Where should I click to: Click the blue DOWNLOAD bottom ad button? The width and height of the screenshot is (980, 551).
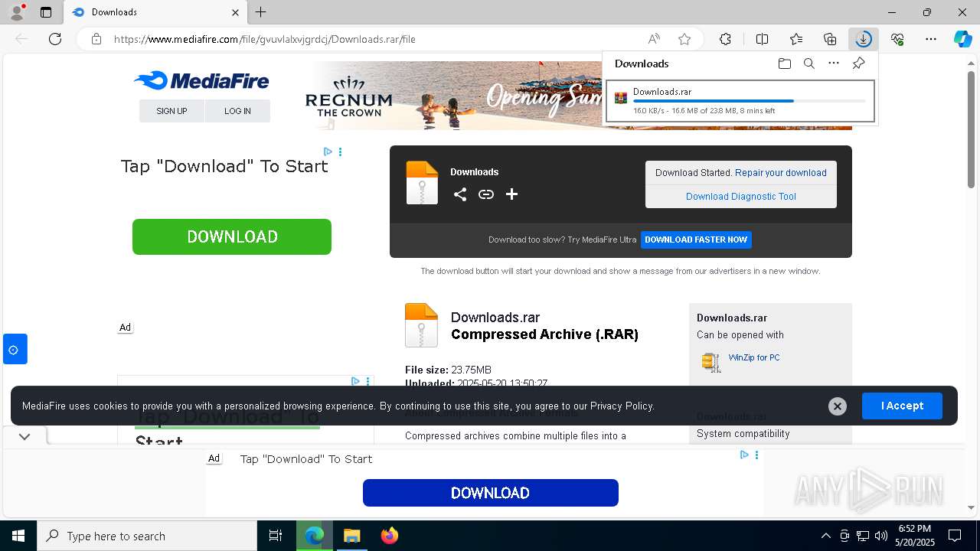pyautogui.click(x=490, y=493)
